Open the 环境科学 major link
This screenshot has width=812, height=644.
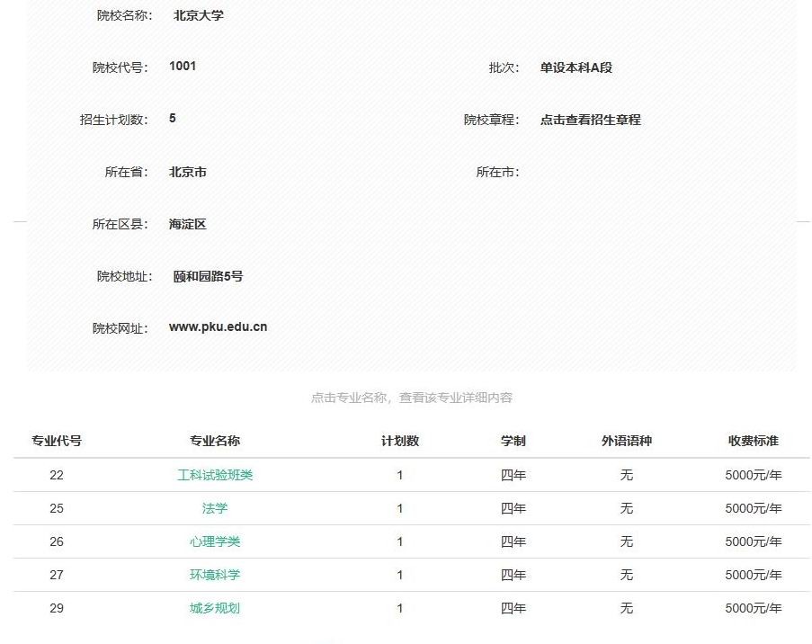tap(215, 575)
